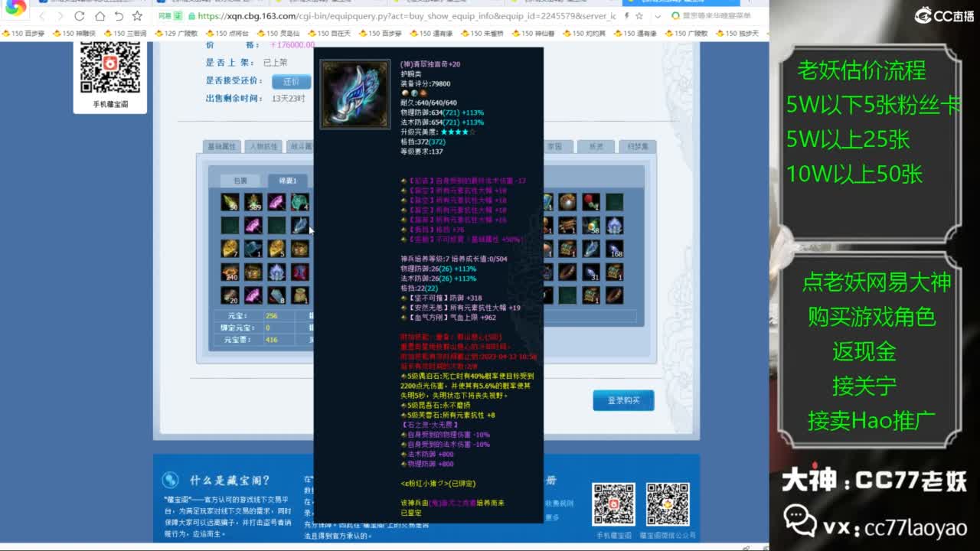Select the inventory item stacked 168
Viewport: 980px width, 551px height.
614,249
